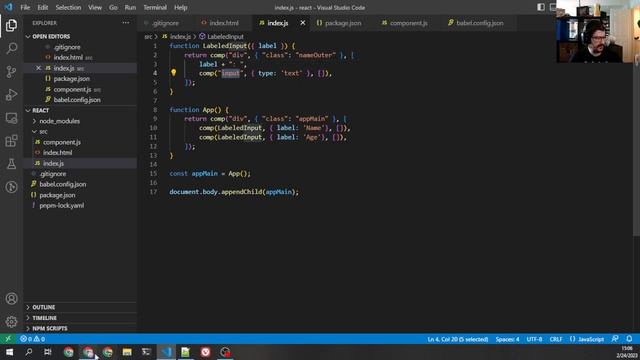
Task: Open component.js in the src folder tree
Action: tap(62, 142)
